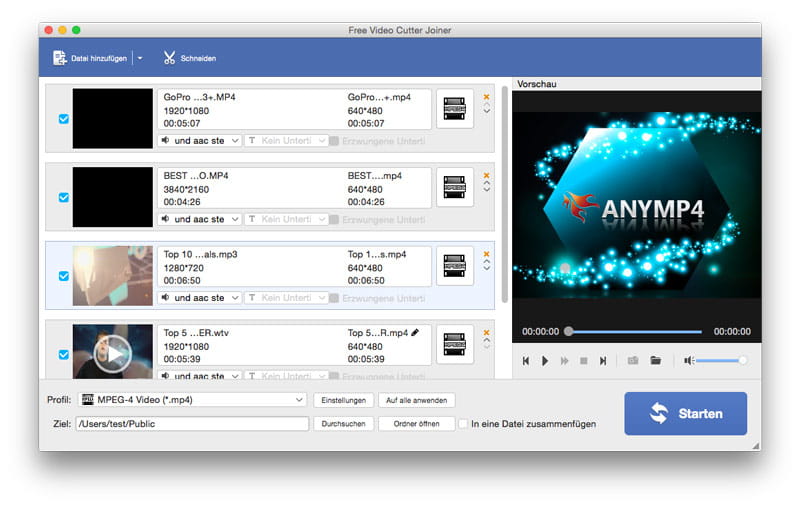The width and height of the screenshot is (800, 506).
Task: Select the BEST video thumbnail
Action: [x=113, y=197]
